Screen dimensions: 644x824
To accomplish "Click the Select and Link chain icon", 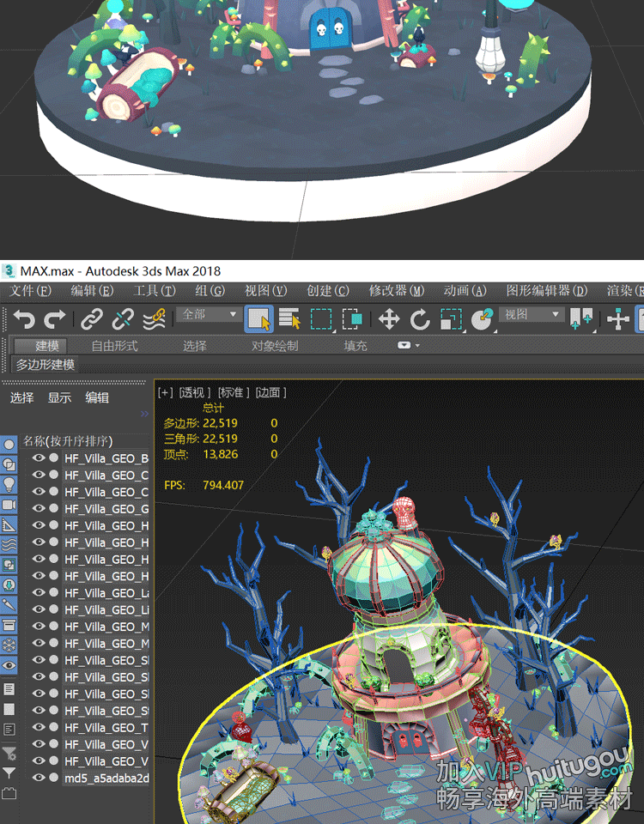I will tap(92, 320).
